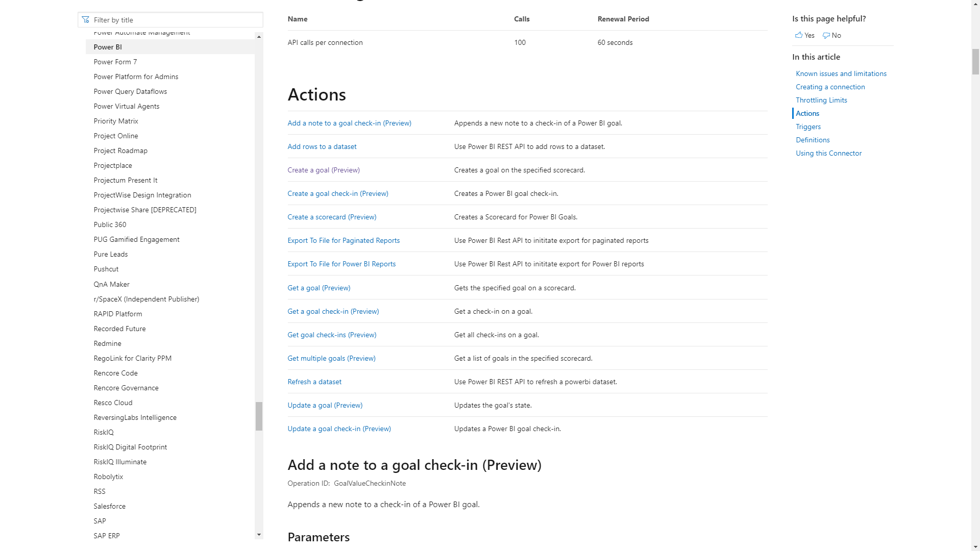Select Project Online from sidebar list
This screenshot has width=980, height=551.
116,135
